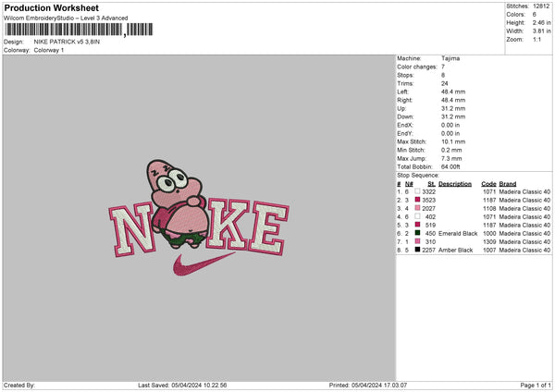Click the machine value 'Tajima'
This screenshot has width=555, height=392.
point(450,58)
